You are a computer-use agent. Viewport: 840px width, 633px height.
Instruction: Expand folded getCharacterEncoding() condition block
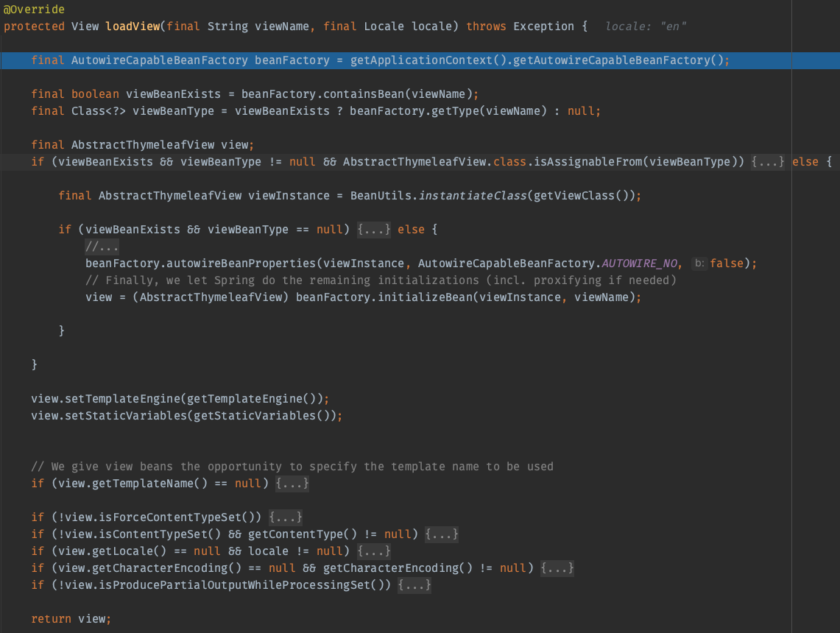pos(557,568)
